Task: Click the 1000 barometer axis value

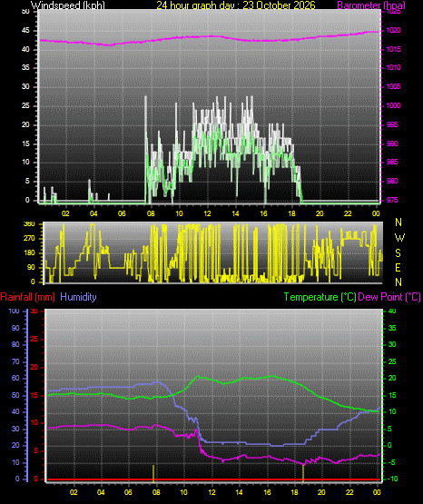Action: (393, 105)
